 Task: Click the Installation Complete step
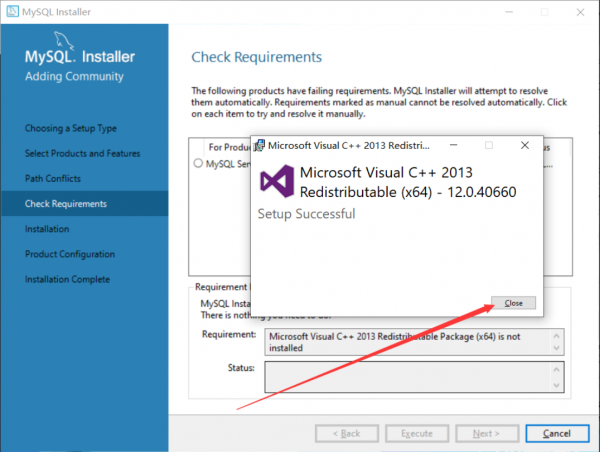67,279
